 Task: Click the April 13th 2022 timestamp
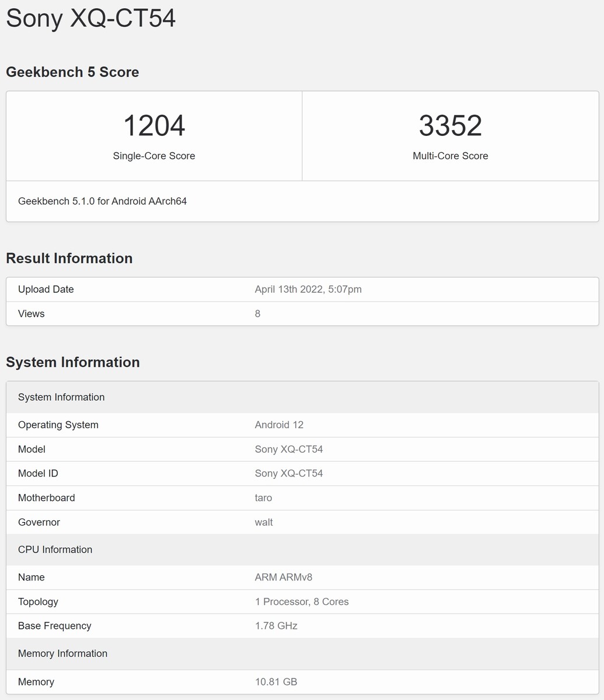(x=308, y=289)
